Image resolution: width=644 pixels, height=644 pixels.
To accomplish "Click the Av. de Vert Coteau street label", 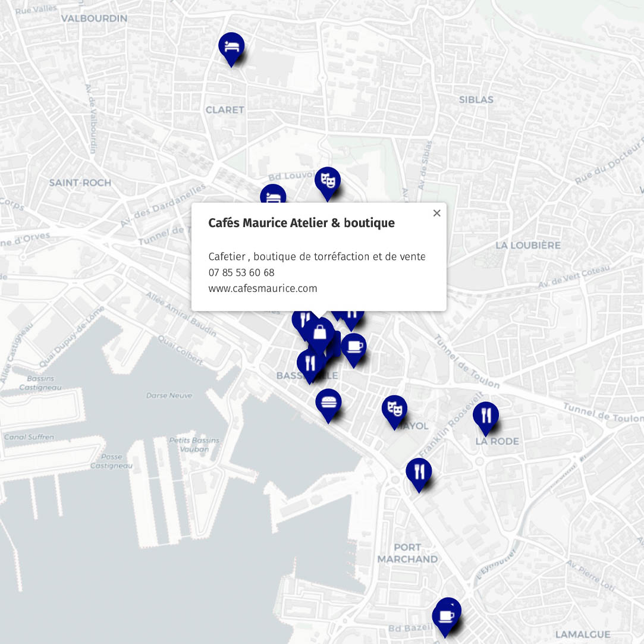I will 574,277.
